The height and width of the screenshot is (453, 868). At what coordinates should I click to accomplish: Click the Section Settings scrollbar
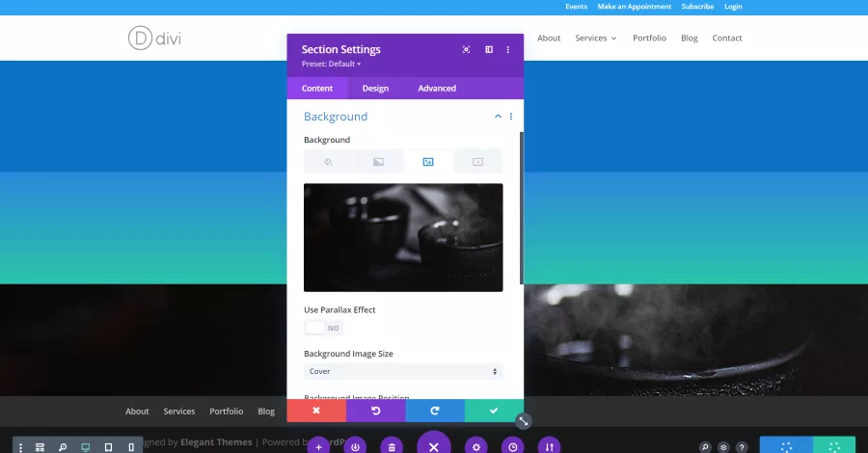pyautogui.click(x=522, y=208)
